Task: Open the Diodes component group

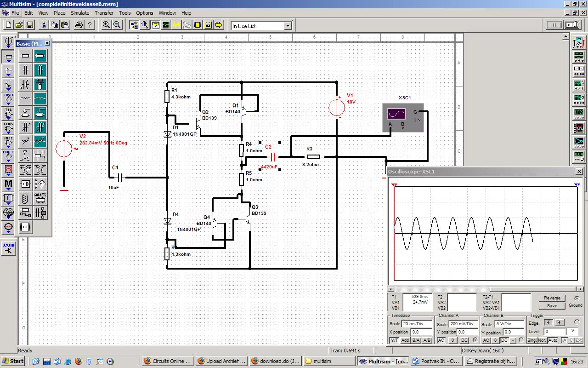Action: coord(8,71)
